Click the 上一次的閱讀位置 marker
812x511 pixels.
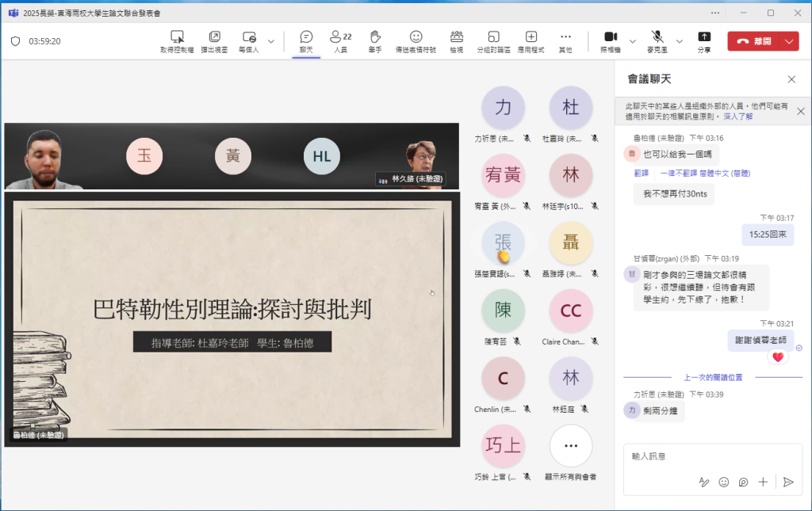(x=713, y=378)
